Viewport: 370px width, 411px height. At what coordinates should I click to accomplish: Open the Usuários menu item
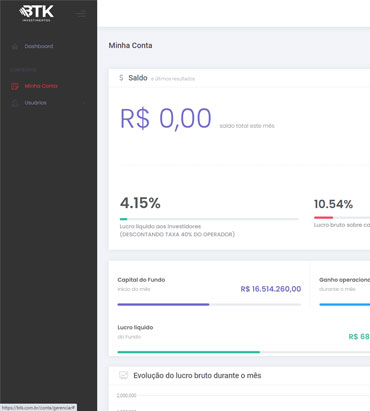[x=35, y=103]
